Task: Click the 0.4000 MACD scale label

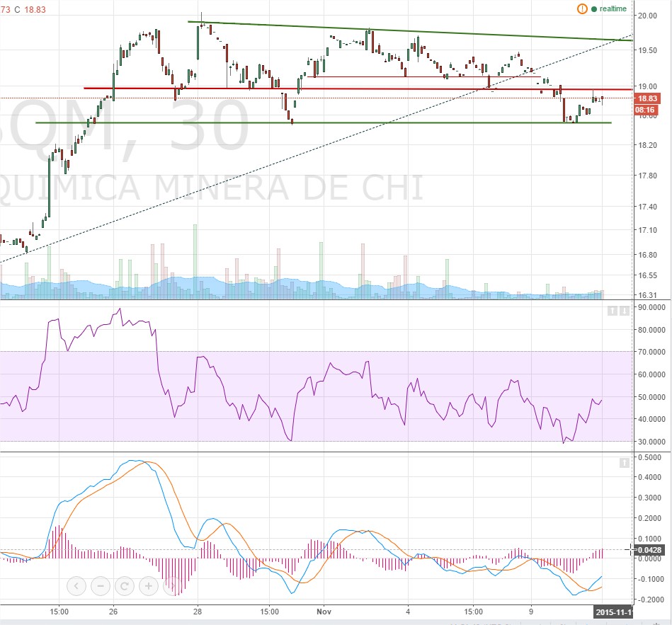Action: click(650, 477)
